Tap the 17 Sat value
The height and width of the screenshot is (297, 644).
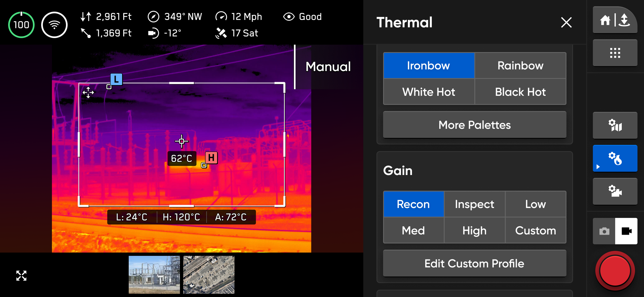245,33
